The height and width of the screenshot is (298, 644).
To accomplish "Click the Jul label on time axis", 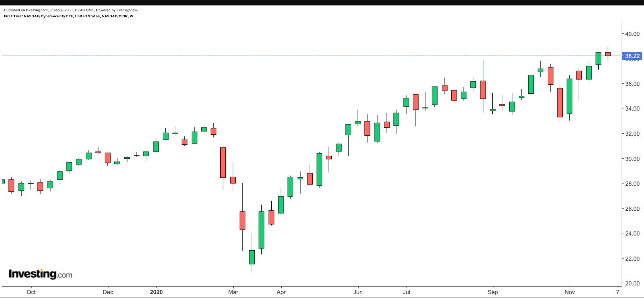I will [x=406, y=292].
